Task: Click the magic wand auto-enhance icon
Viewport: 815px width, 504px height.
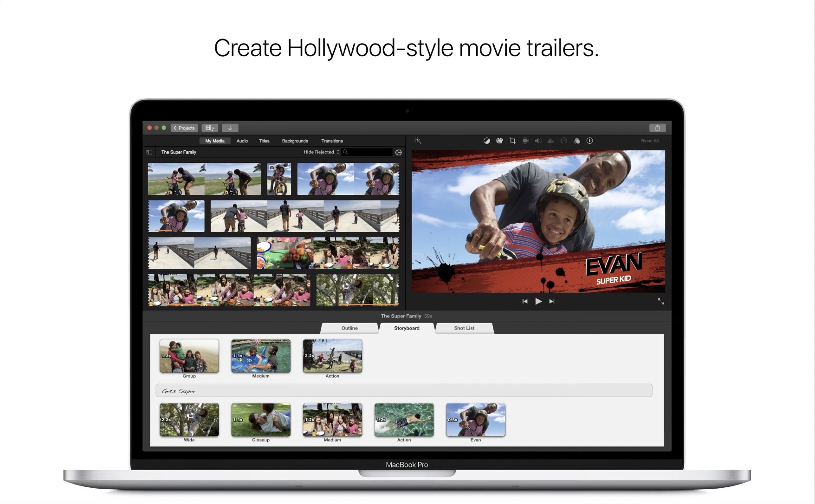Action: point(418,141)
